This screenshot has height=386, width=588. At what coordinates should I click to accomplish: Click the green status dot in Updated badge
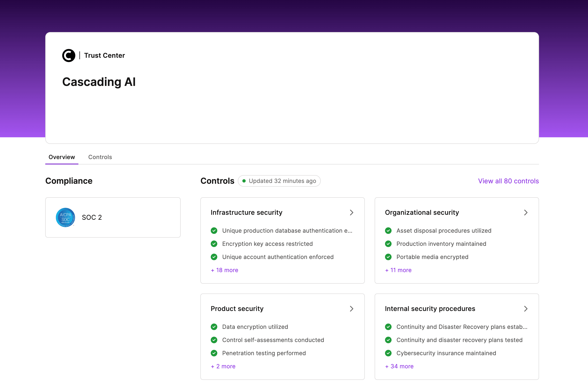(244, 181)
